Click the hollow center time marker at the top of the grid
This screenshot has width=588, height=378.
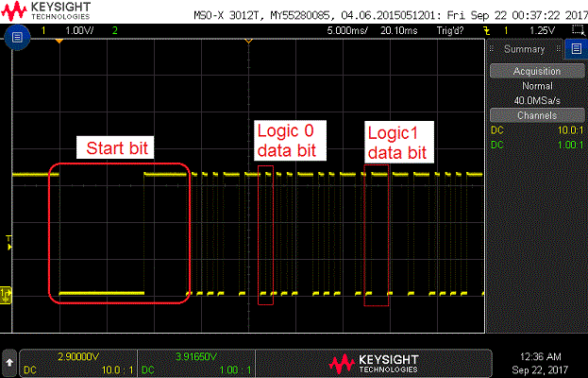coord(248,41)
